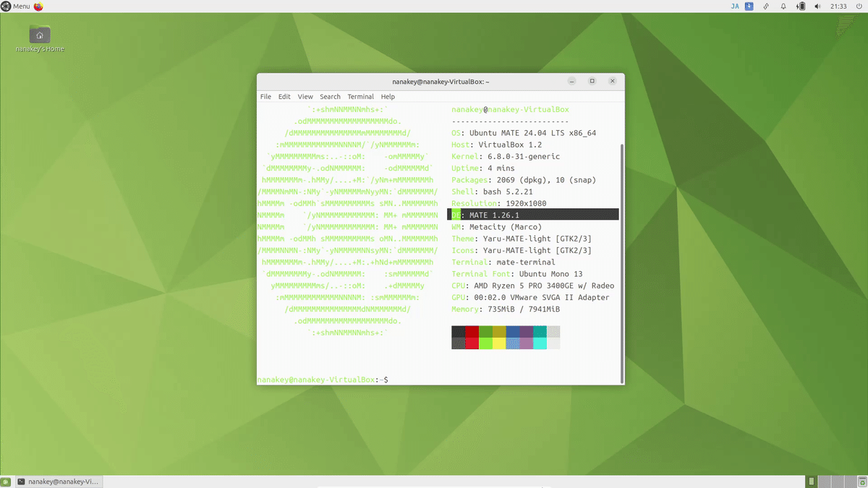Click the 'Terminal Font: Ubuntu Mono 13' line
This screenshot has height=488, width=868.
pos(517,274)
